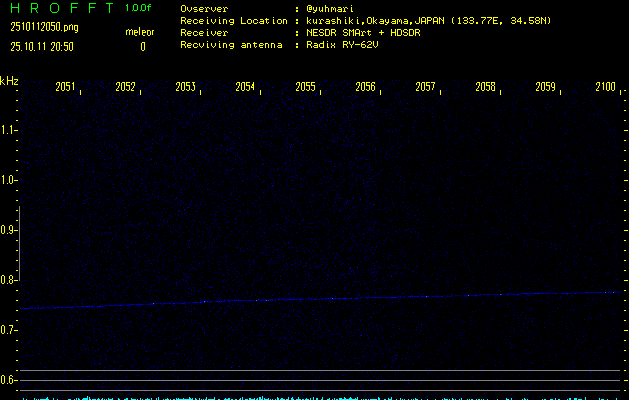Select the 2510112050.png filename
The width and height of the screenshot is (629, 400).
click(x=44, y=28)
